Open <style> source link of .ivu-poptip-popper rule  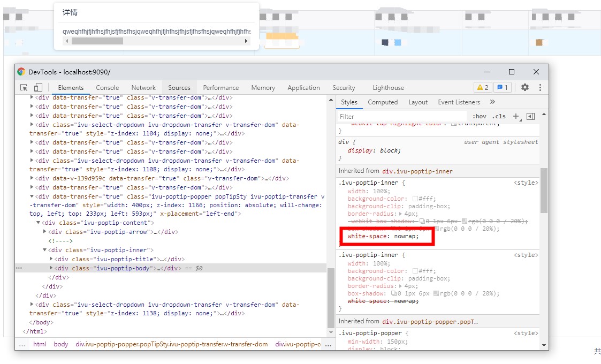click(x=526, y=333)
